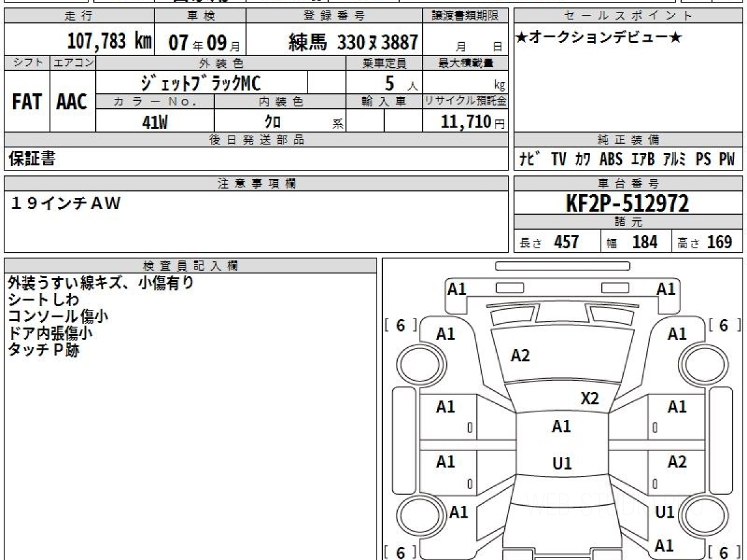Select recycle deposit 11,710円
Image resolution: width=747 pixels, height=560 pixels.
[472, 122]
